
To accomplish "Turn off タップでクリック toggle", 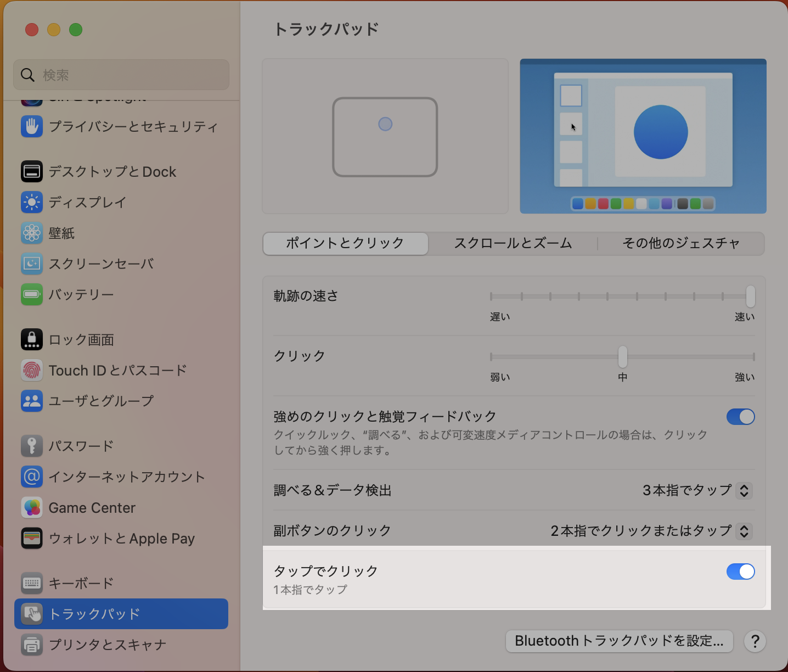I will point(740,572).
